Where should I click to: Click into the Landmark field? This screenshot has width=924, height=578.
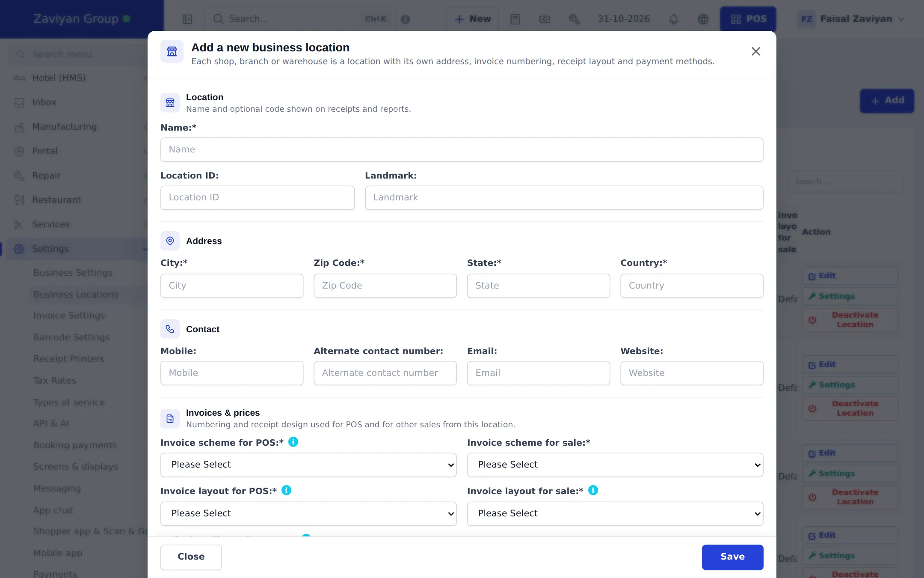[x=564, y=198]
